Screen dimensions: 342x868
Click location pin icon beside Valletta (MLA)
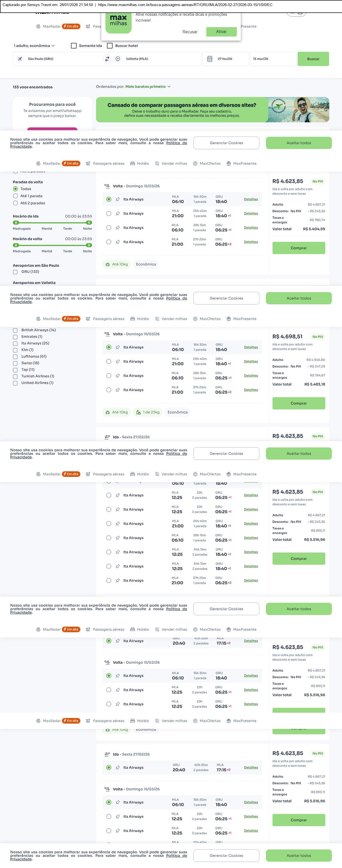click(118, 59)
